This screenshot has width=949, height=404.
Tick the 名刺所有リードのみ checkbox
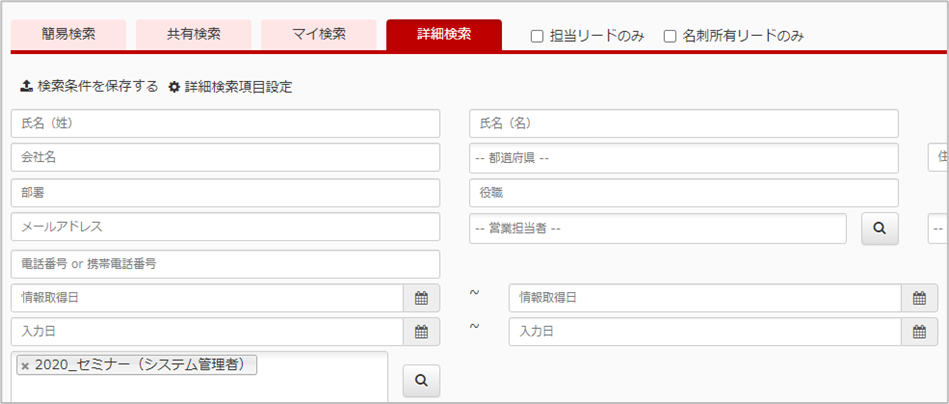tap(669, 37)
